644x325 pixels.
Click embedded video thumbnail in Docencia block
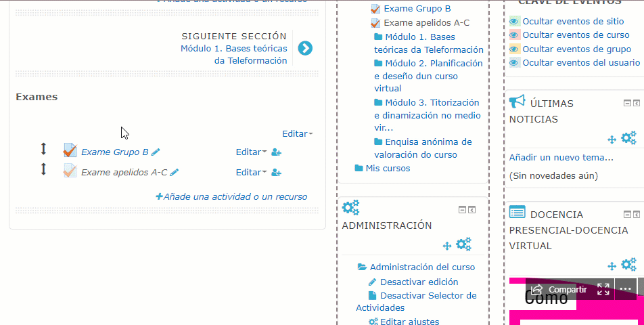point(576,301)
